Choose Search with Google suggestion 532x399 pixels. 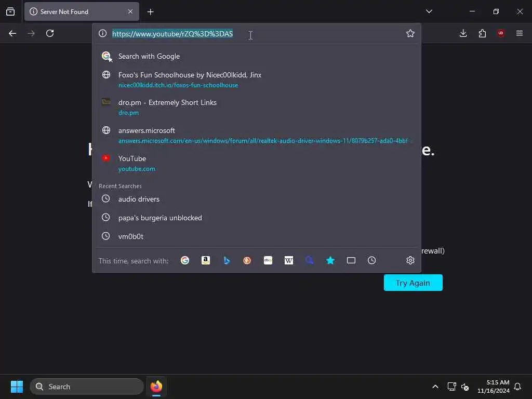pos(257,56)
